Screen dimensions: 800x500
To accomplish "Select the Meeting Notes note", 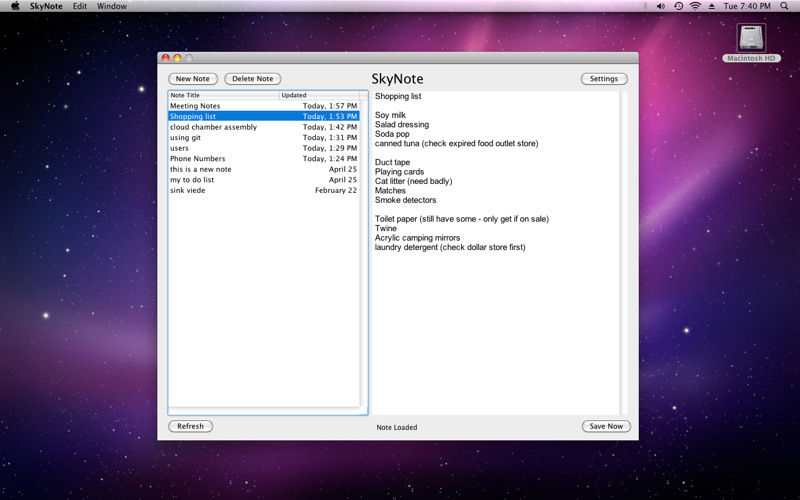I will coord(264,106).
